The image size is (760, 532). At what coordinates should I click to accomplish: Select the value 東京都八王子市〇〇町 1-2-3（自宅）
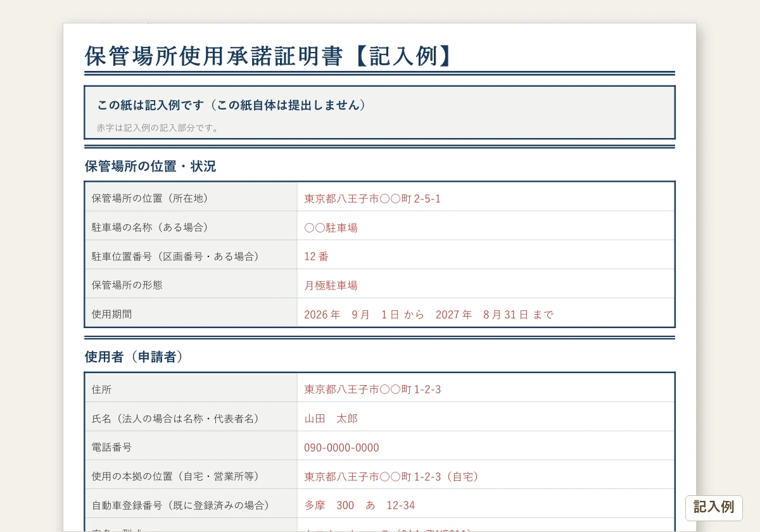(391, 477)
